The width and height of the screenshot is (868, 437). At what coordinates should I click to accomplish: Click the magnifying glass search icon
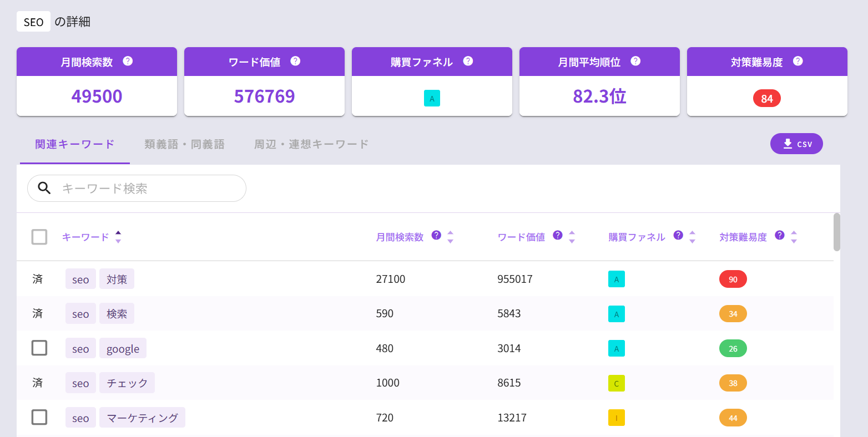44,188
